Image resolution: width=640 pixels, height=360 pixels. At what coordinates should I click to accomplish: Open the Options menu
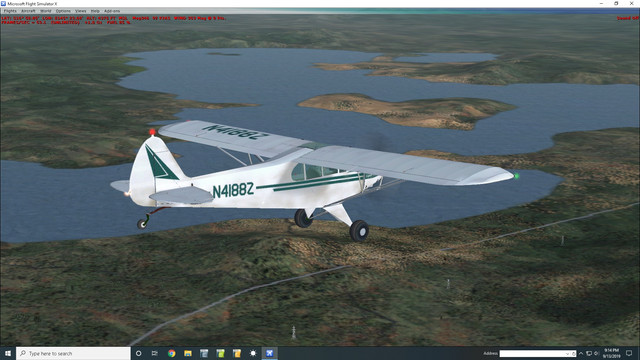pos(63,11)
